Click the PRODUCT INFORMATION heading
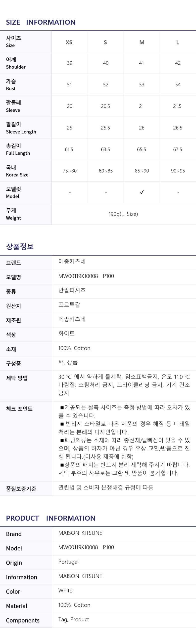The height and width of the screenshot is (644, 196). pyautogui.click(x=50, y=518)
